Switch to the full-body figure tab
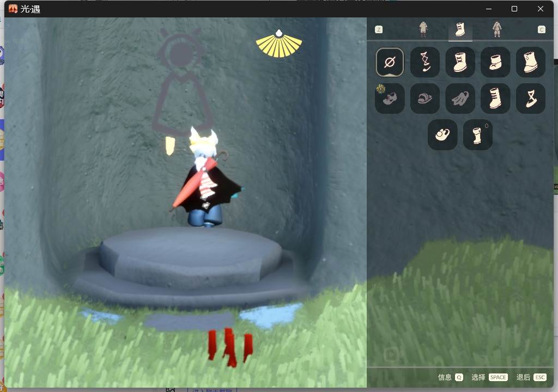Screen dimensions: 558x392 point(497,29)
